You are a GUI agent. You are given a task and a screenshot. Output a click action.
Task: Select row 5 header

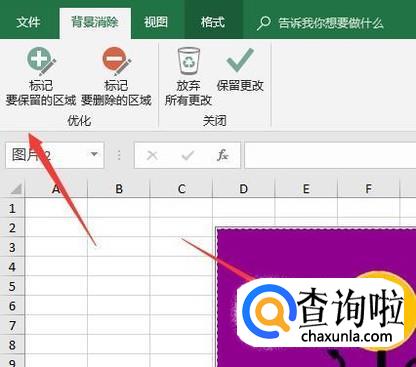click(x=12, y=286)
